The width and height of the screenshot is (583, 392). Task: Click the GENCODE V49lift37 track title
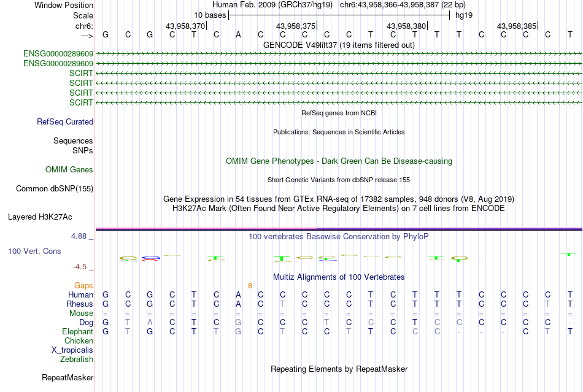click(x=339, y=45)
